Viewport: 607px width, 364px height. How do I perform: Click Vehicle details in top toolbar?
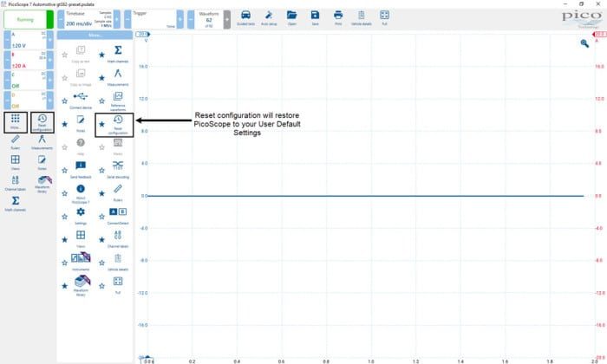pyautogui.click(x=362, y=18)
